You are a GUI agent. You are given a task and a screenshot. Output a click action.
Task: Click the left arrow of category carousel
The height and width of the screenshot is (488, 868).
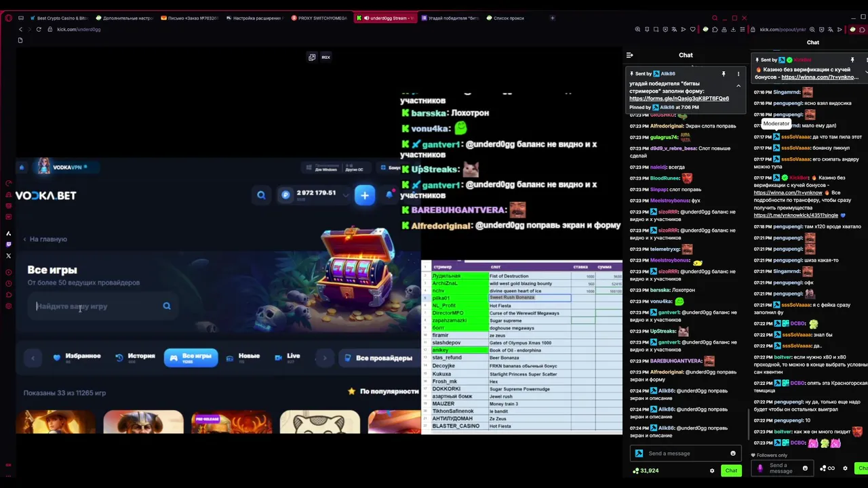(33, 358)
